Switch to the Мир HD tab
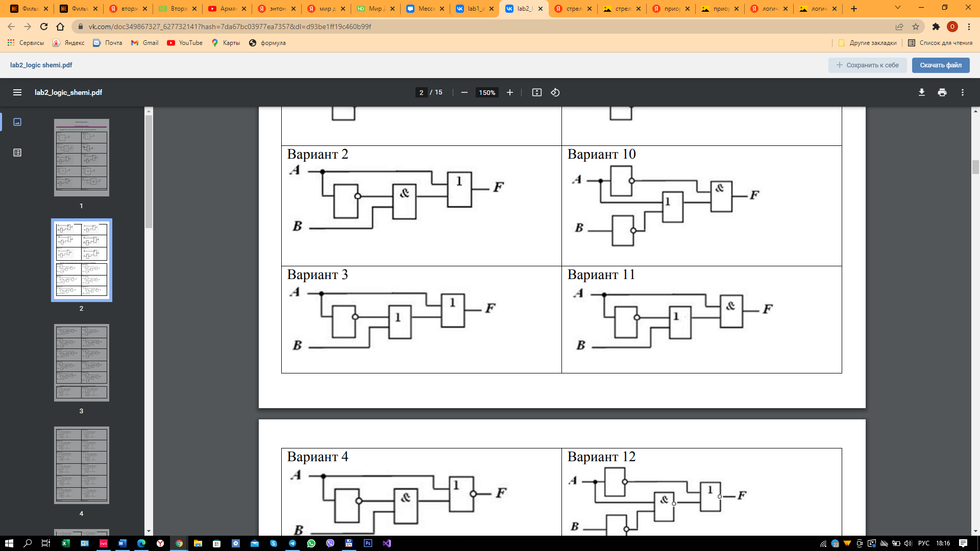Screen dimensions: 980x551 coord(376,9)
